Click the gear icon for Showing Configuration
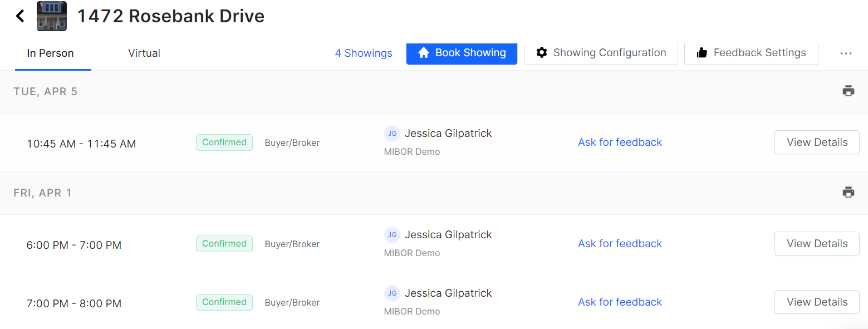 pyautogui.click(x=541, y=53)
